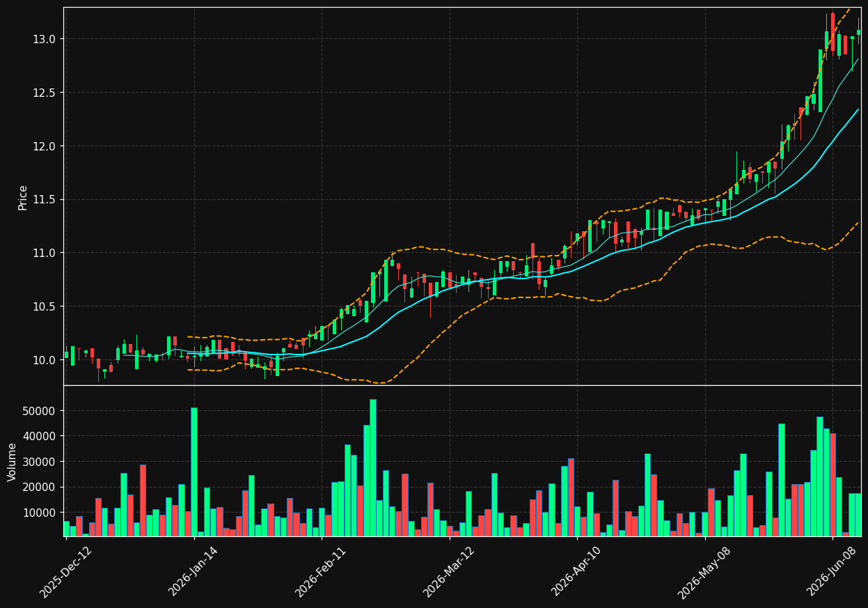Click the 50000 volume tick label
Viewport: 868px width, 608px height.
click(40, 411)
